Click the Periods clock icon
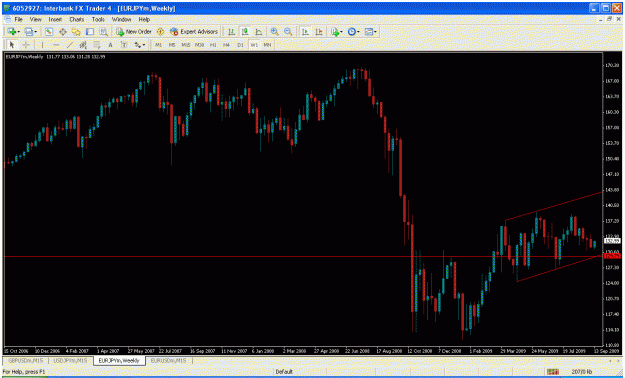 click(352, 32)
